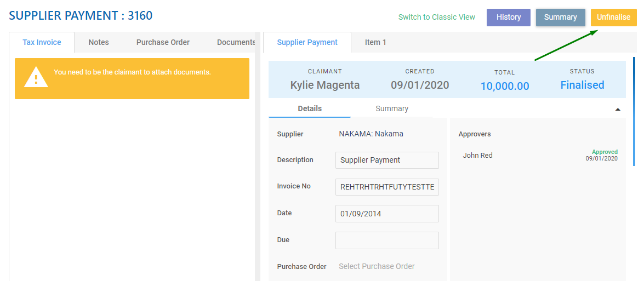Click the Unfinalise button

pyautogui.click(x=614, y=17)
